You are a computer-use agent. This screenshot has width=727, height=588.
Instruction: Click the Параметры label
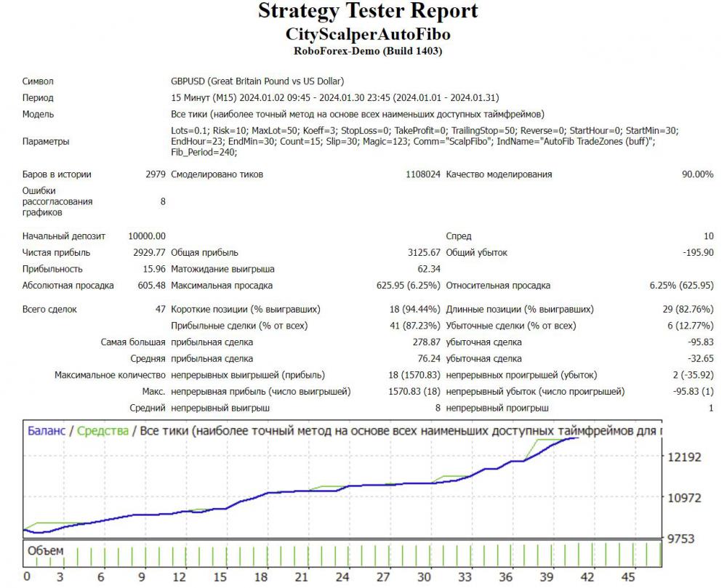(x=46, y=142)
